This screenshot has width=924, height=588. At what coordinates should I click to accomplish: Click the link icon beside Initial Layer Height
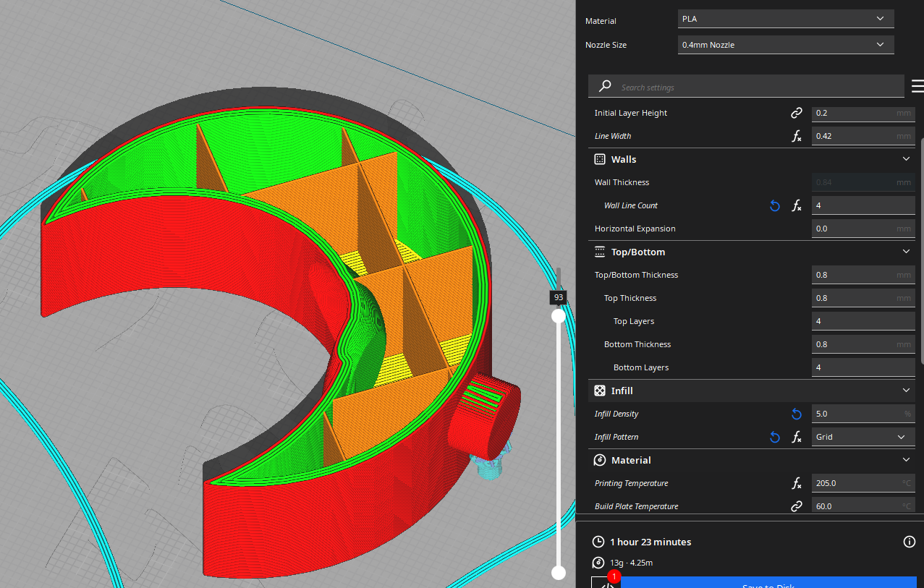click(796, 113)
